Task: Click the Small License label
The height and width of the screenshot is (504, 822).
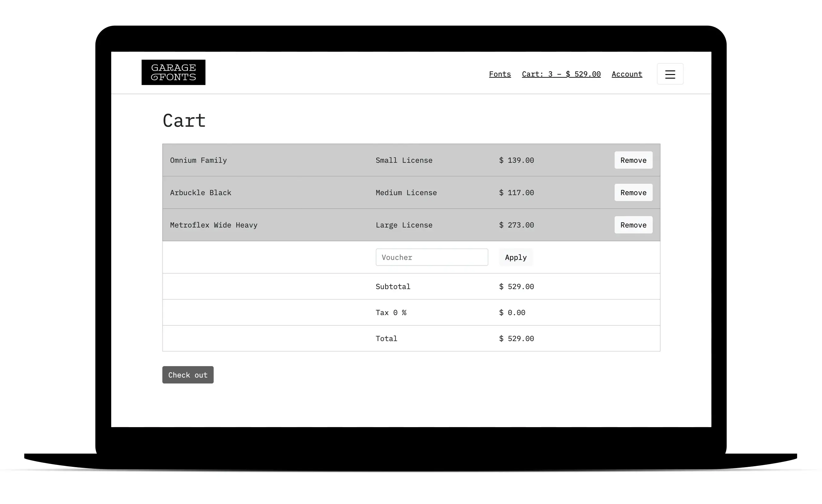Action: click(404, 160)
